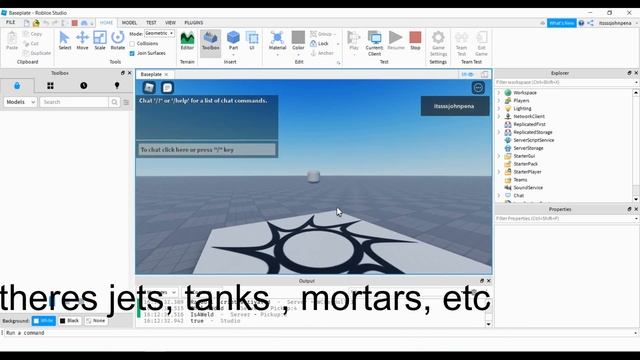
Task: Switch to the MODEL ribbon tab
Action: (129, 23)
